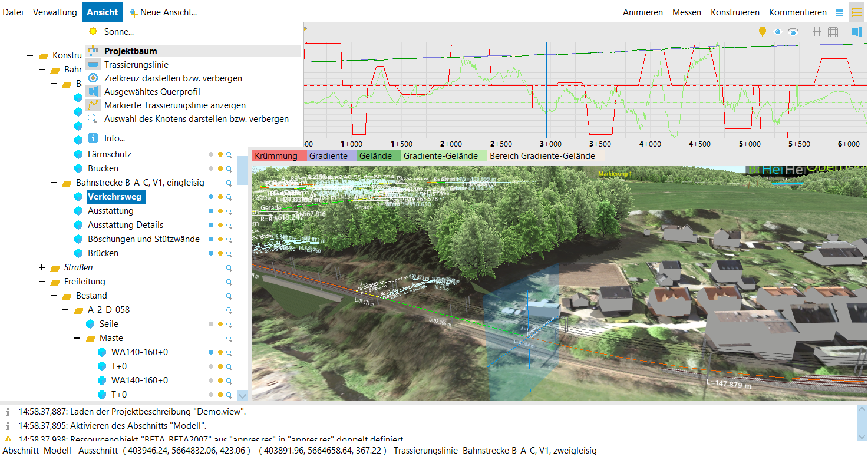Select Trassierungslinie in the Ansicht menu
Image resolution: width=868 pixels, height=460 pixels.
pyautogui.click(x=136, y=65)
